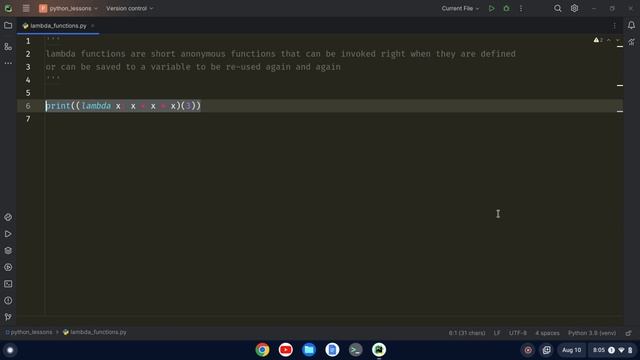Open the Notifications bell

(x=631, y=25)
